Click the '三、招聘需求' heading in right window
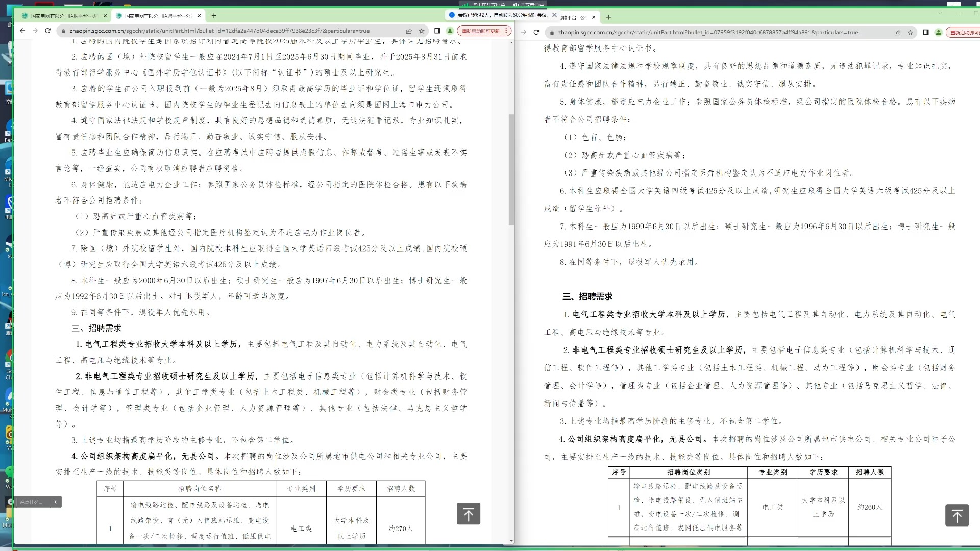Screen dimensions: 980x551 (x=587, y=297)
